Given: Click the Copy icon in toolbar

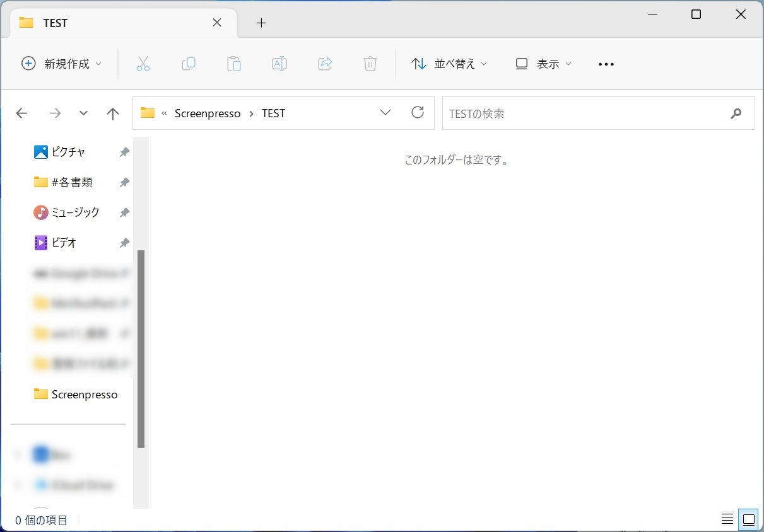Looking at the screenshot, I should (x=189, y=64).
